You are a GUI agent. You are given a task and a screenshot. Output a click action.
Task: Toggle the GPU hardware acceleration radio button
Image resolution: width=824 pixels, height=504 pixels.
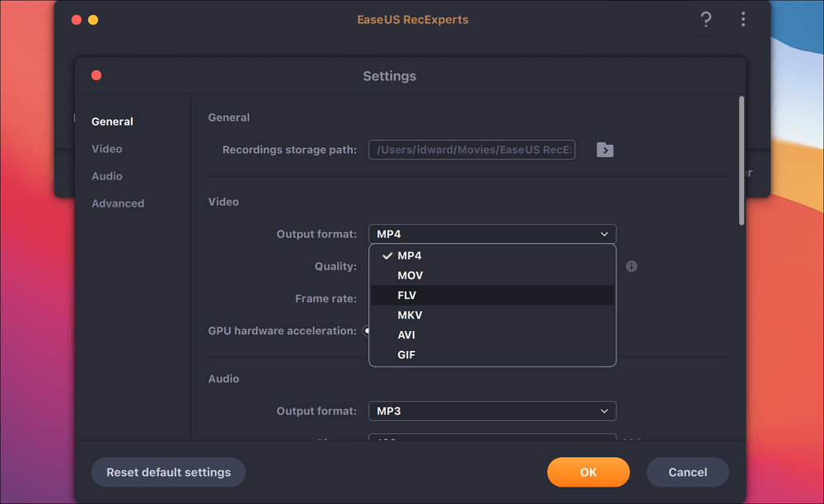click(x=368, y=330)
